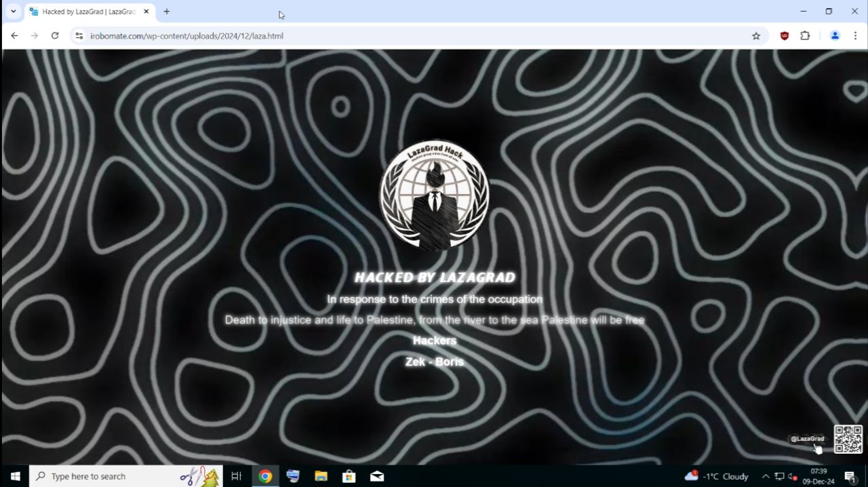This screenshot has width=868, height=487.
Task: Open the red shield extension icon
Action: 785,36
